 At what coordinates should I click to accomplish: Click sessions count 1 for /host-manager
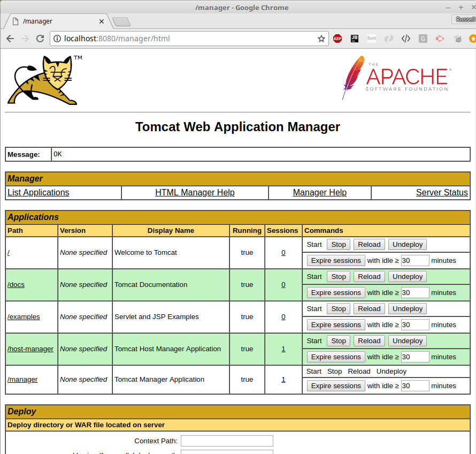coord(283,349)
